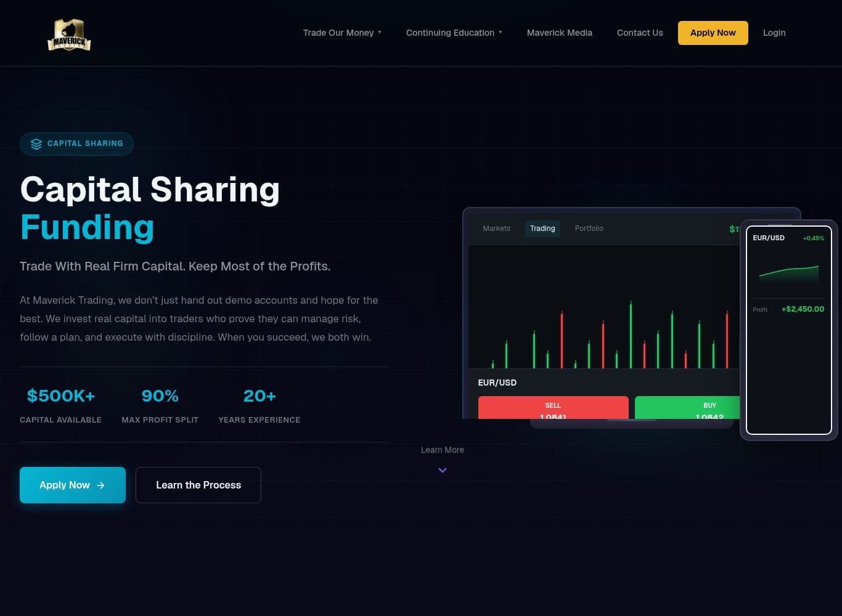This screenshot has height=616, width=842.
Task: Switch to the Portfolio tab
Action: pos(589,229)
